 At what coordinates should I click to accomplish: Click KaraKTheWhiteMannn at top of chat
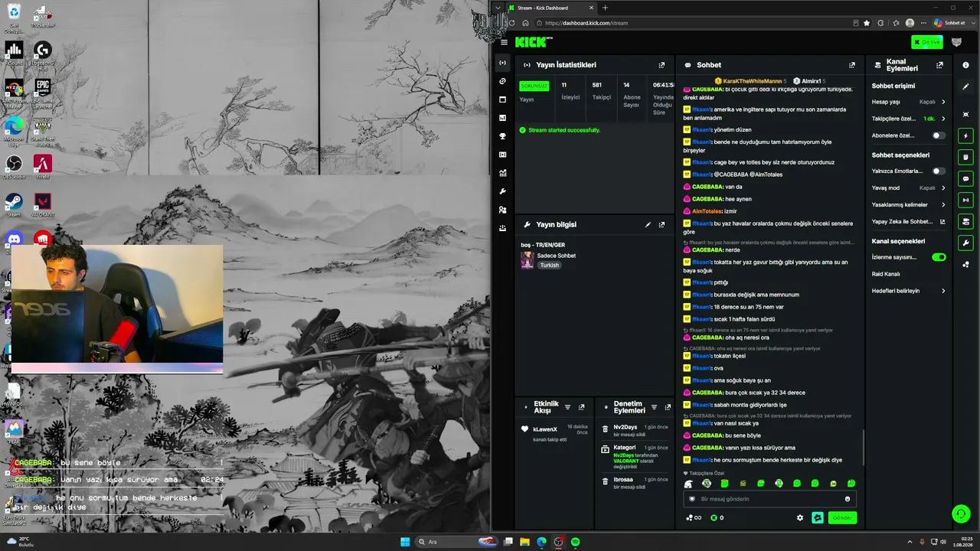pos(753,81)
